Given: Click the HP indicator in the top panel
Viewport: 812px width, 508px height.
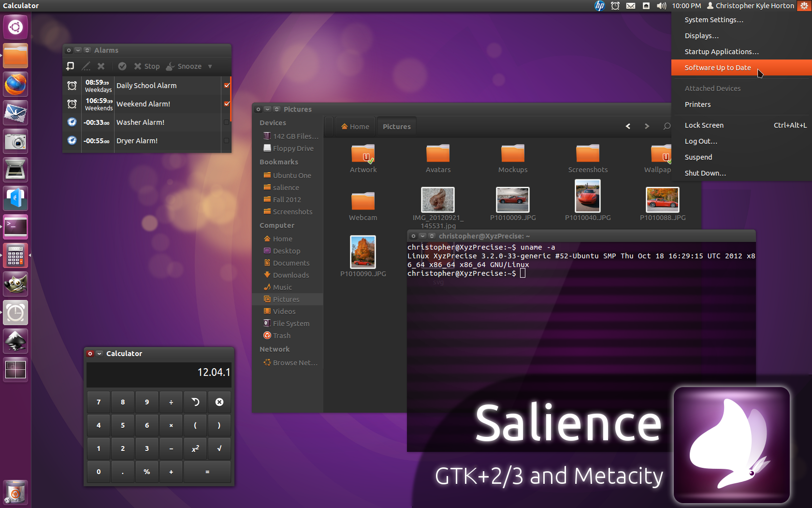Looking at the screenshot, I should pyautogui.click(x=599, y=6).
